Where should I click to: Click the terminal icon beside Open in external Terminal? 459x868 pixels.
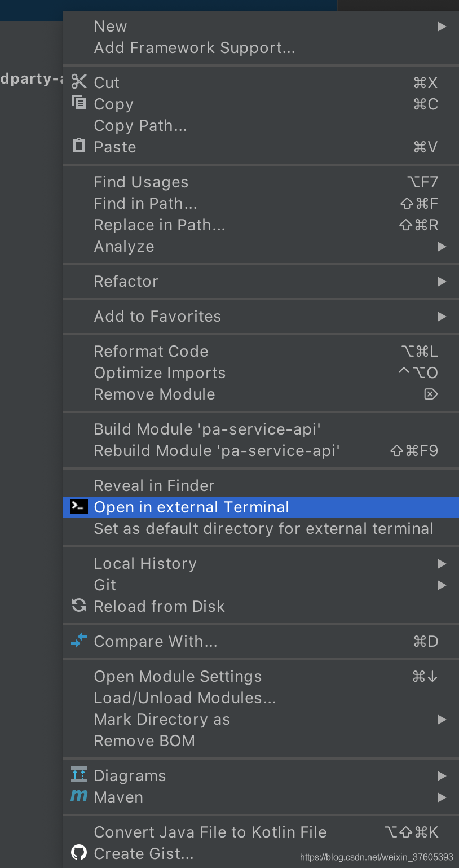pyautogui.click(x=79, y=507)
